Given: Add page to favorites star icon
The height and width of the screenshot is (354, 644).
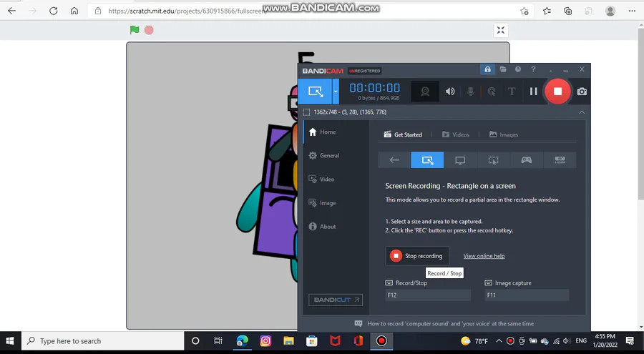Looking at the screenshot, I should (x=524, y=11).
